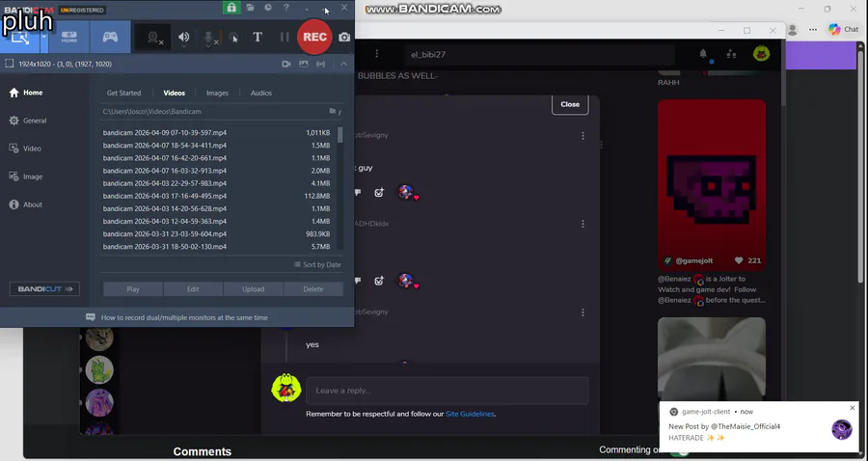Viewport: 868px width, 461px height.
Task: Switch to HDMI device recording mode
Action: pyautogui.click(x=69, y=37)
